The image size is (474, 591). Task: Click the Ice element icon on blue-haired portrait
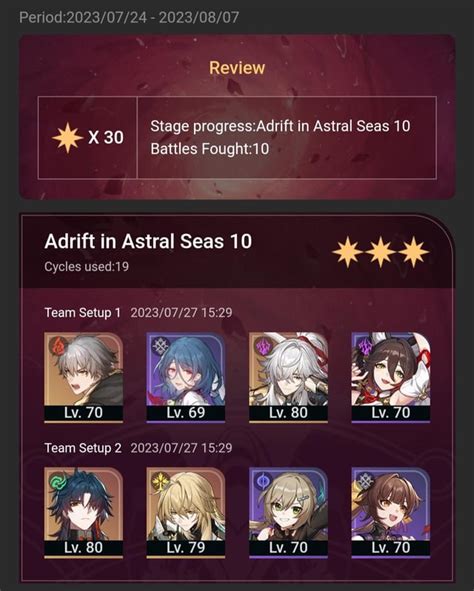click(161, 346)
